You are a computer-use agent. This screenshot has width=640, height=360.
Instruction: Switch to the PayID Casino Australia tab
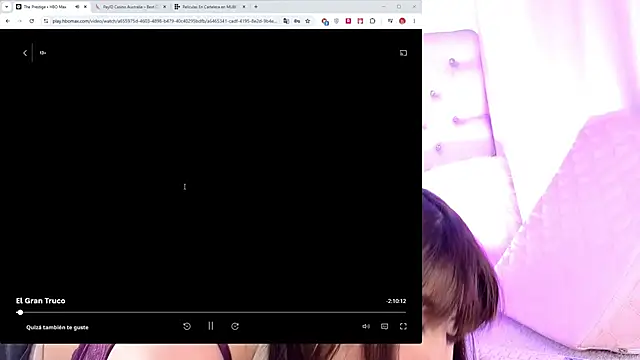pos(131,7)
